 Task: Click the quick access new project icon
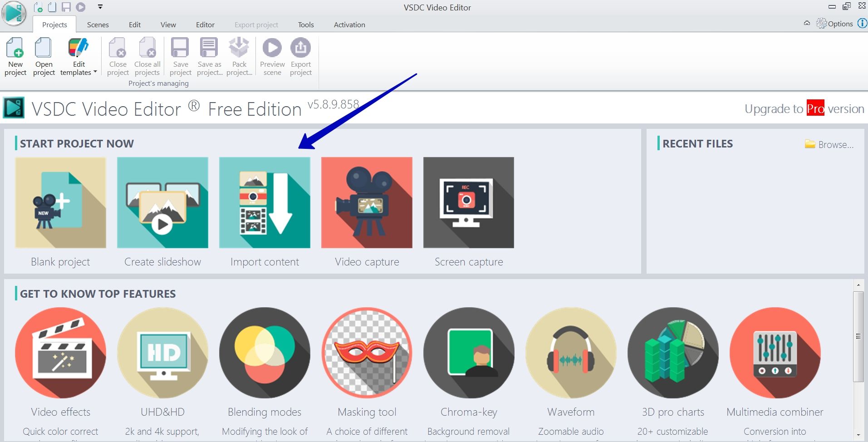pos(39,7)
